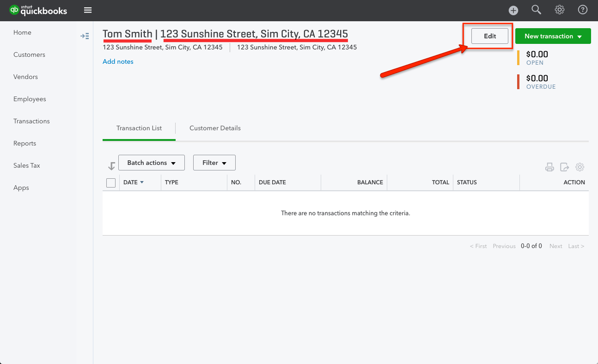Open the New transaction dropdown
The height and width of the screenshot is (364, 598).
[x=553, y=36]
